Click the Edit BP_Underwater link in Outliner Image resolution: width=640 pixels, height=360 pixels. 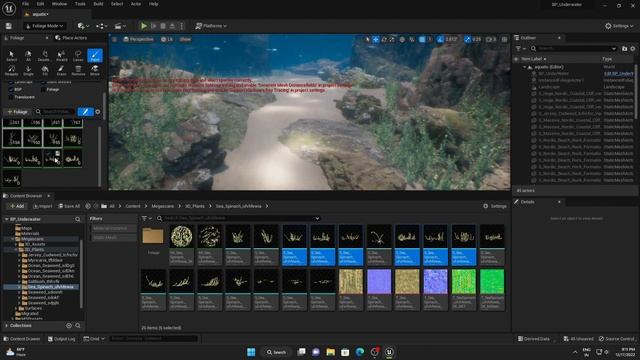click(618, 73)
